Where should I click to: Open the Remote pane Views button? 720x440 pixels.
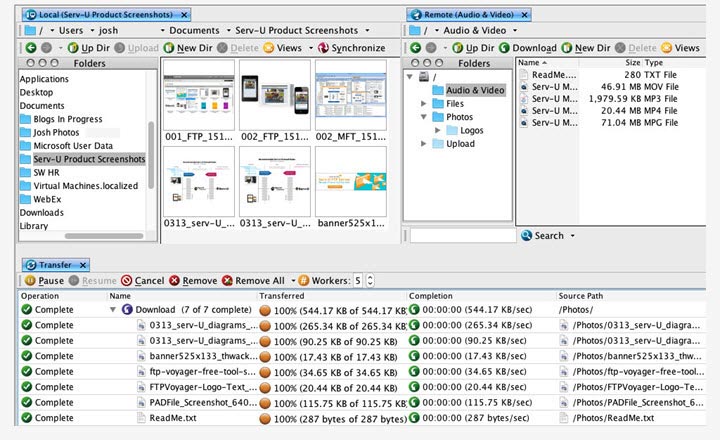[x=681, y=48]
